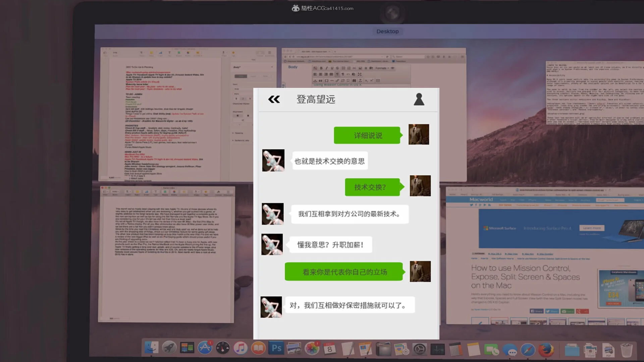Open the Photos app in dock
The height and width of the screenshot is (362, 644).
coord(312,349)
